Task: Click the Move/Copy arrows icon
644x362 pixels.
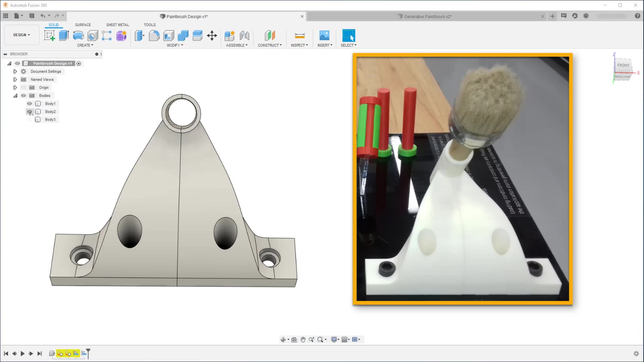Action: [212, 36]
